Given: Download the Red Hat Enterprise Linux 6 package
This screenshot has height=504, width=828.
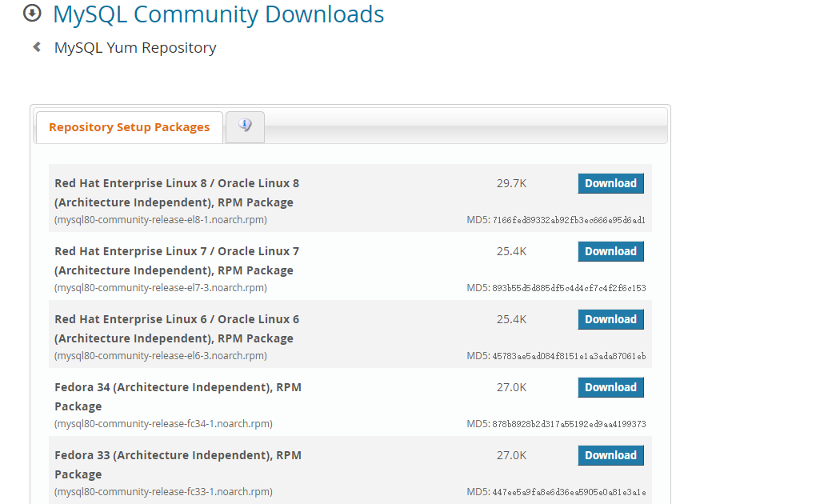Looking at the screenshot, I should 611,320.
